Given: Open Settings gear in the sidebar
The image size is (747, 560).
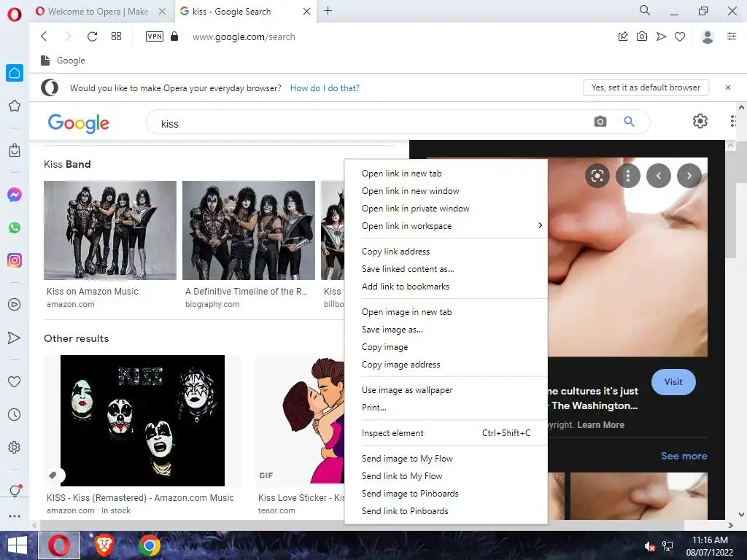Looking at the screenshot, I should point(15,448).
